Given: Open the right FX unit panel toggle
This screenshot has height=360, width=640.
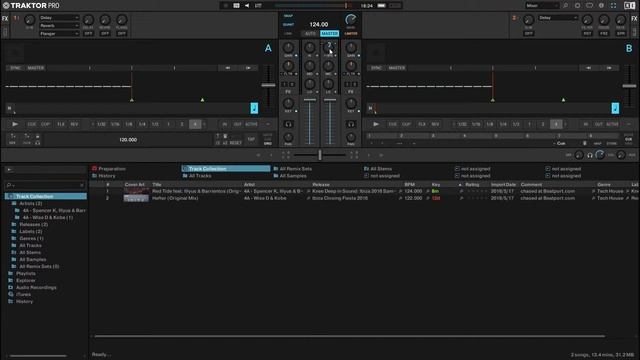Looking at the screenshot, I should [x=635, y=19].
